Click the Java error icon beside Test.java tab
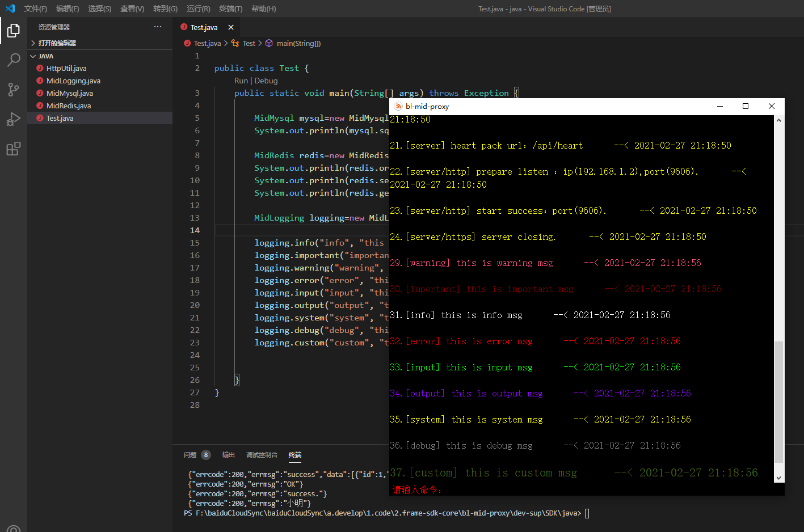The image size is (804, 532). [x=183, y=26]
